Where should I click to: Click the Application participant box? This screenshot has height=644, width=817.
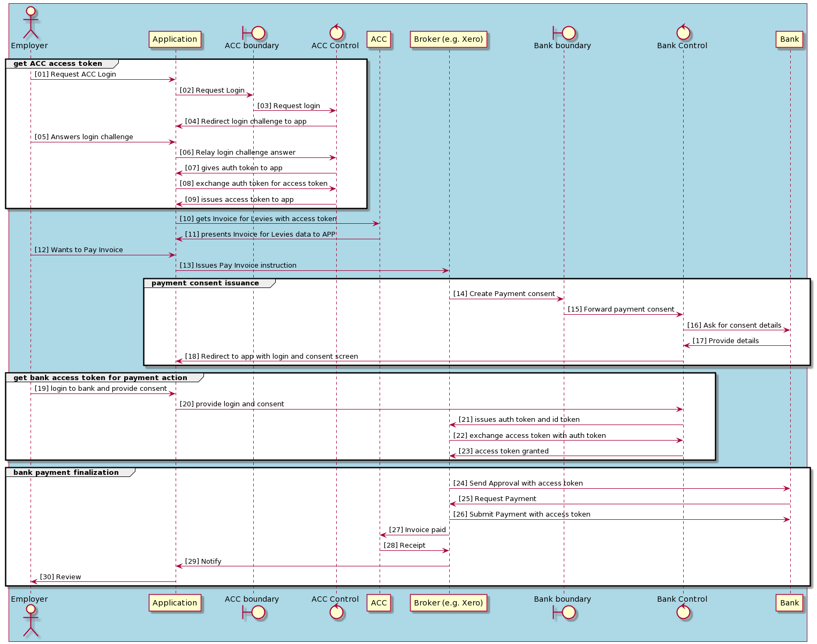coord(175,39)
